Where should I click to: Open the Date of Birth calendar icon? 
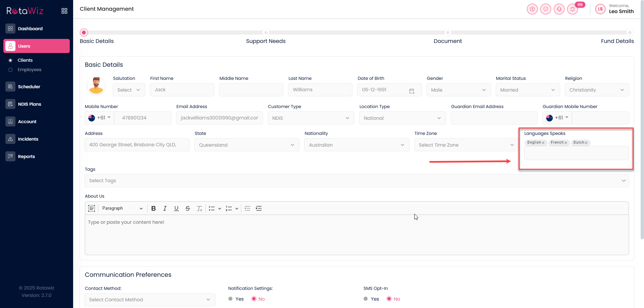click(412, 91)
